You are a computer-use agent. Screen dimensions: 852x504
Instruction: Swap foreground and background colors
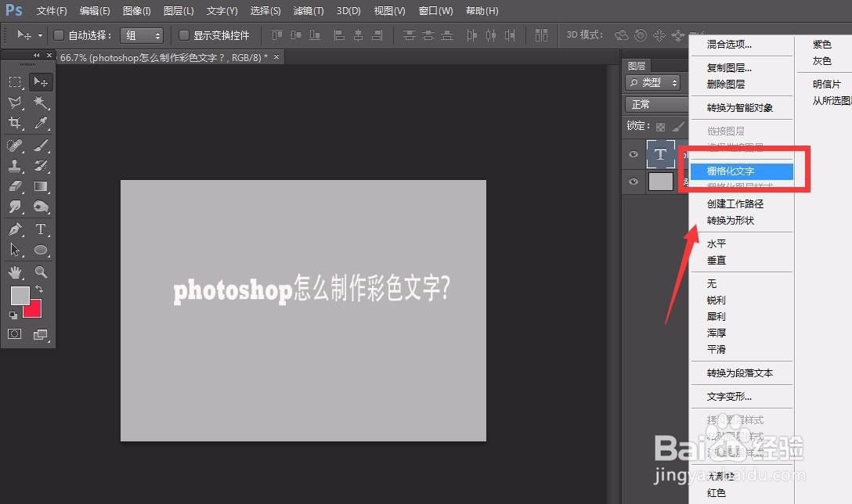(39, 289)
